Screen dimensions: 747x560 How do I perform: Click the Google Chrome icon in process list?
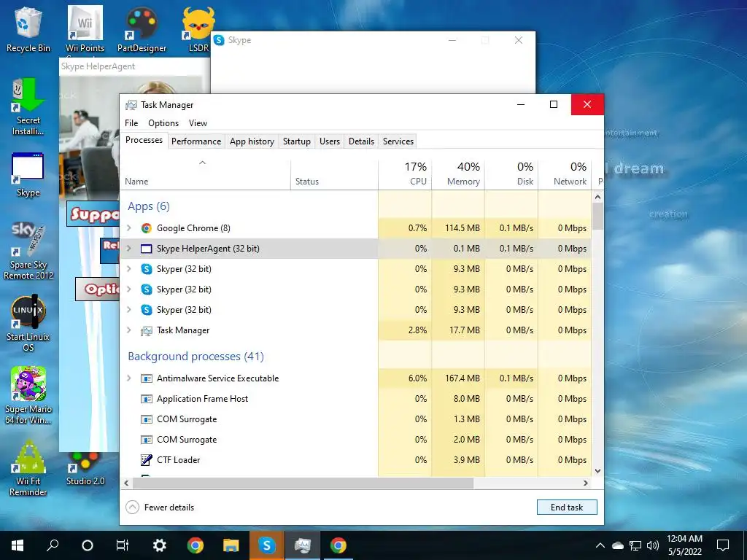point(146,228)
